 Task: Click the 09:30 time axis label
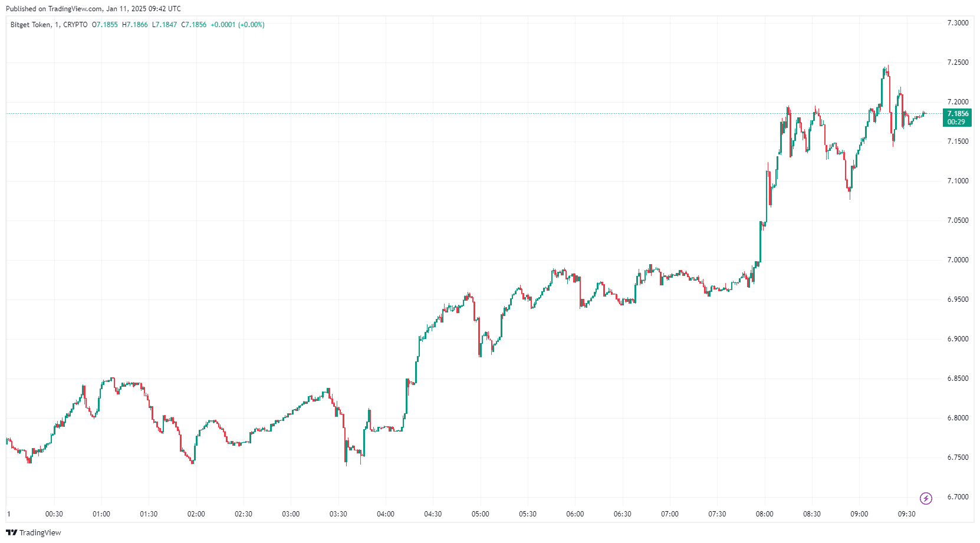click(x=907, y=514)
